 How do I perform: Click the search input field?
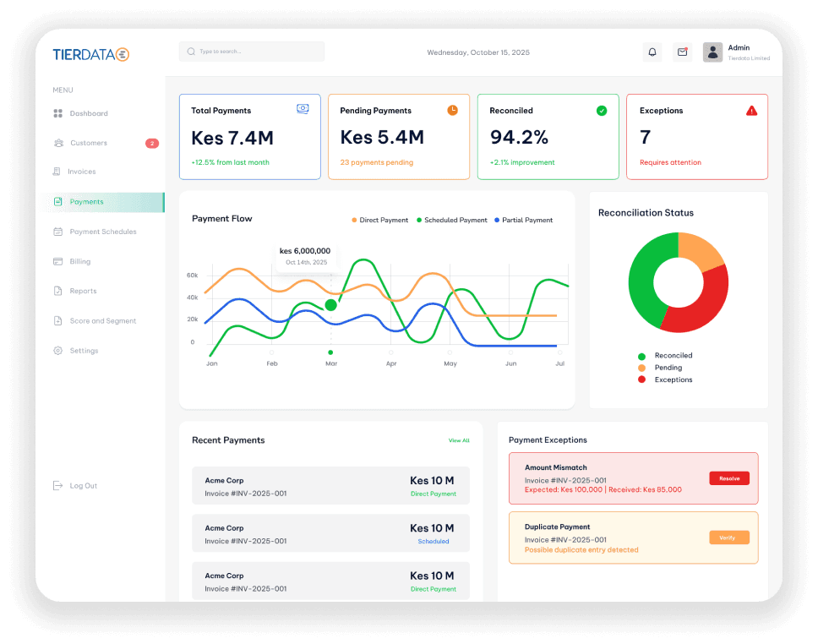(251, 52)
